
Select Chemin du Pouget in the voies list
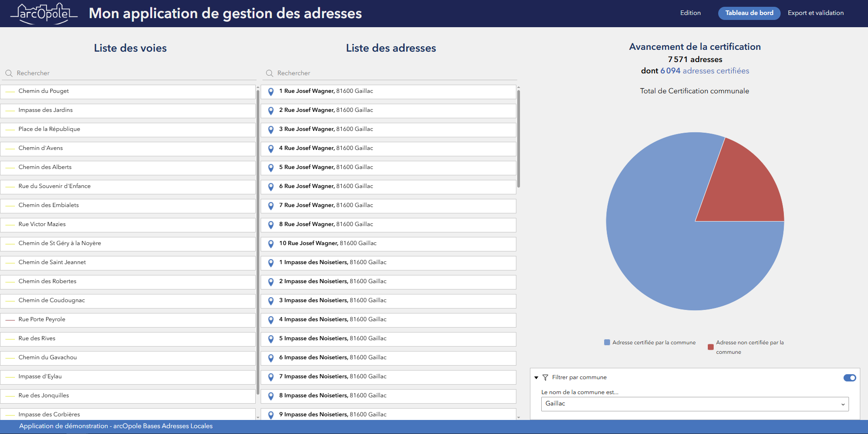pyautogui.click(x=128, y=92)
